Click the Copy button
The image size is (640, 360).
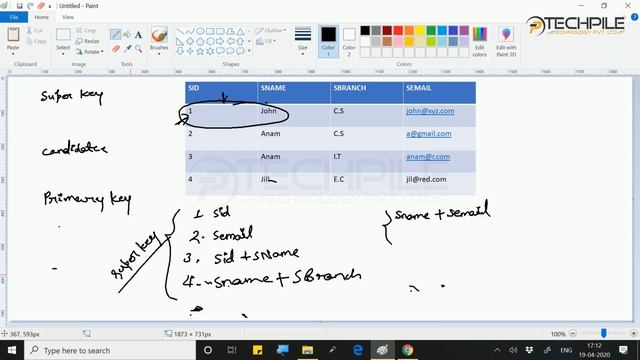pyautogui.click(x=36, y=41)
